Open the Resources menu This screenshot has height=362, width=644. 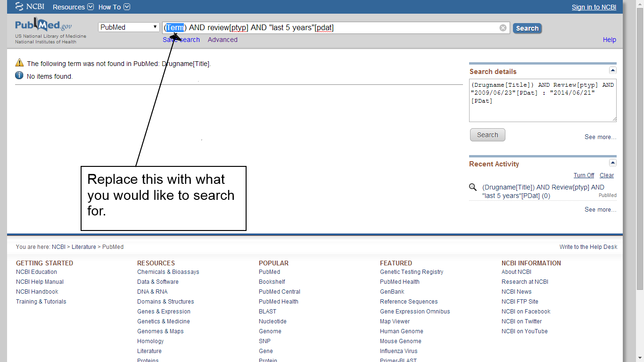73,7
